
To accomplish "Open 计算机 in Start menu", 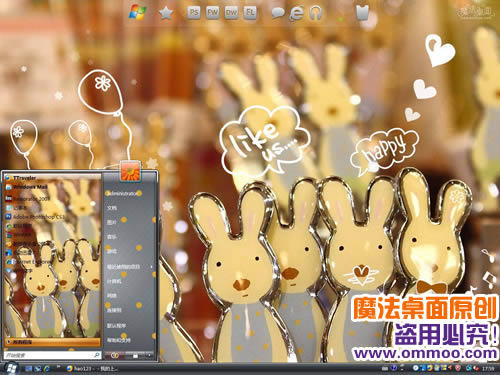I will tap(114, 281).
